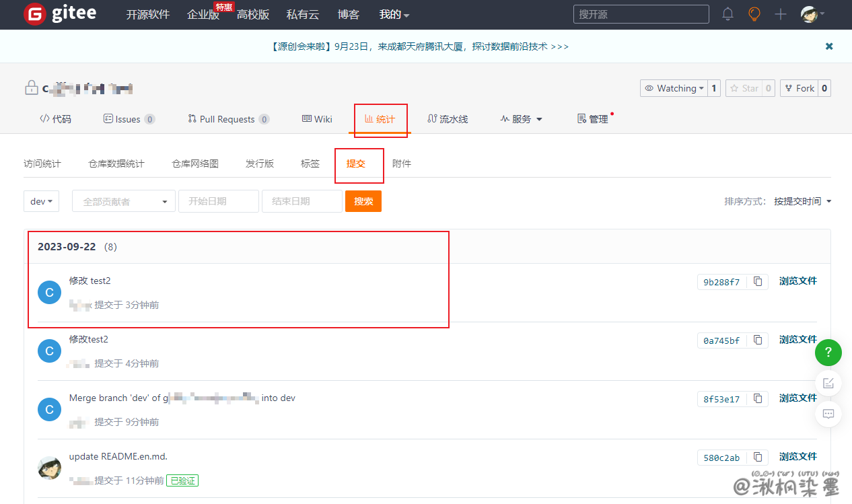Expand the Watching dropdown

click(674, 88)
